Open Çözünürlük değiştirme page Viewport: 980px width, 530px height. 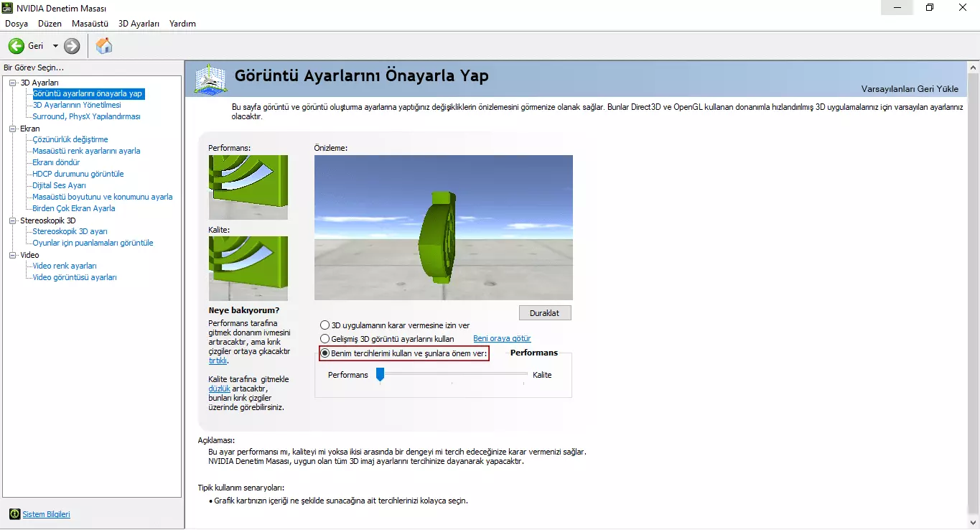(70, 139)
